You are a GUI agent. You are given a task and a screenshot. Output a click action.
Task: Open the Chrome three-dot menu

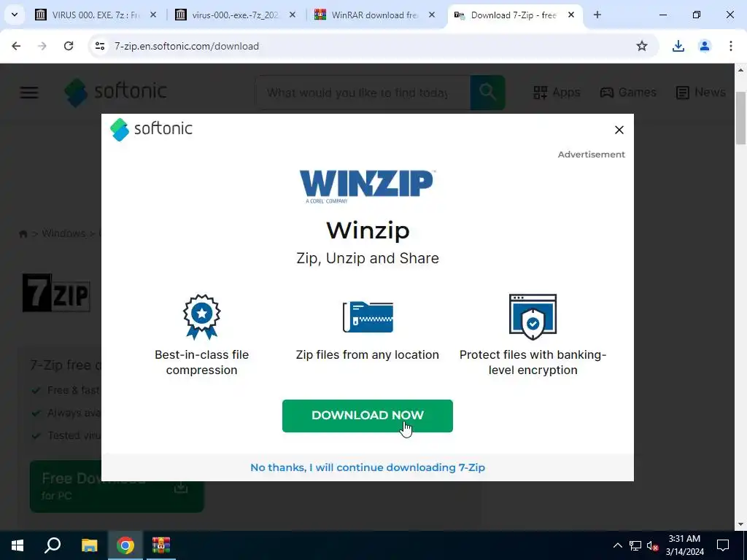click(731, 46)
